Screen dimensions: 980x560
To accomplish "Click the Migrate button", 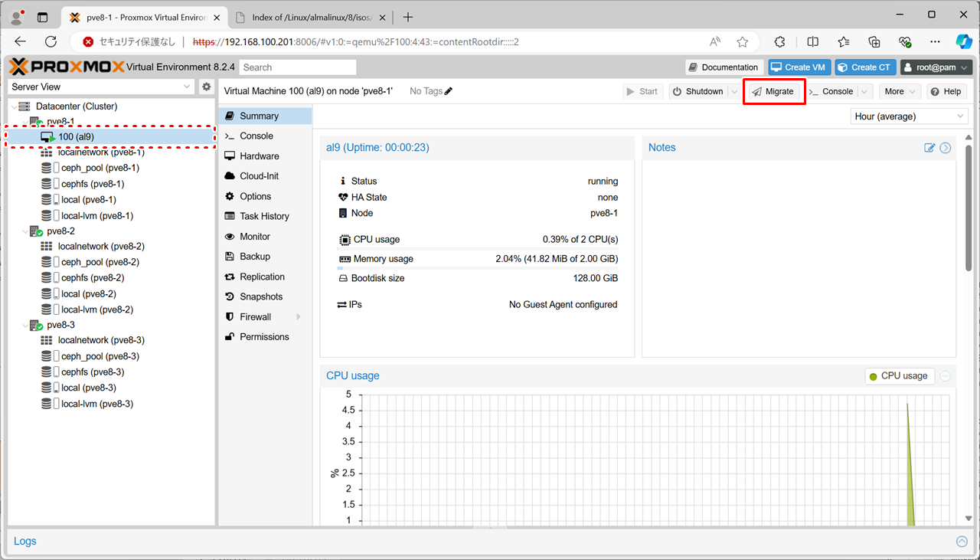I will (x=773, y=91).
